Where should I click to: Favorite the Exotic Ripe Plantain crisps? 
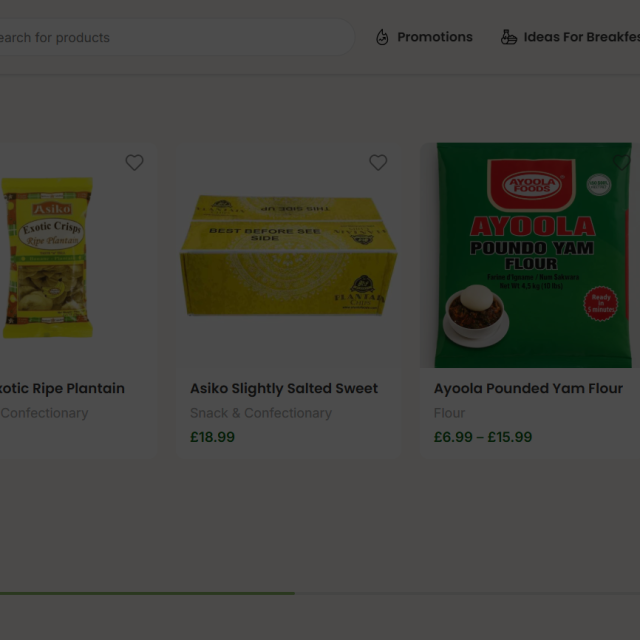[x=134, y=162]
